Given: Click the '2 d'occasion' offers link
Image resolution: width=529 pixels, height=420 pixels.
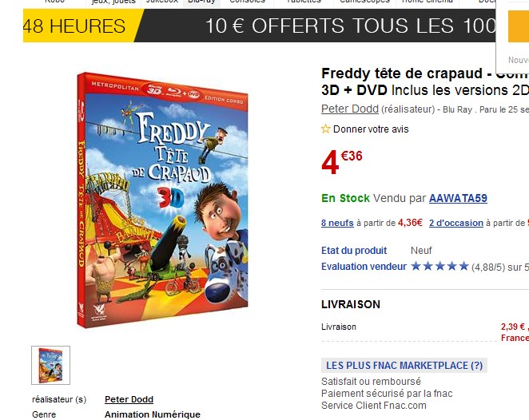Looking at the screenshot, I should click(x=455, y=223).
